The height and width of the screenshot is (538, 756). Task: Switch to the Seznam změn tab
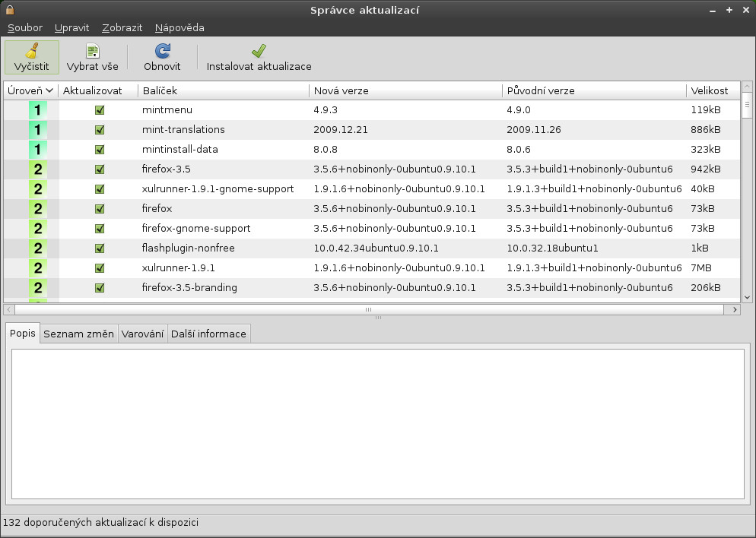pyautogui.click(x=78, y=334)
